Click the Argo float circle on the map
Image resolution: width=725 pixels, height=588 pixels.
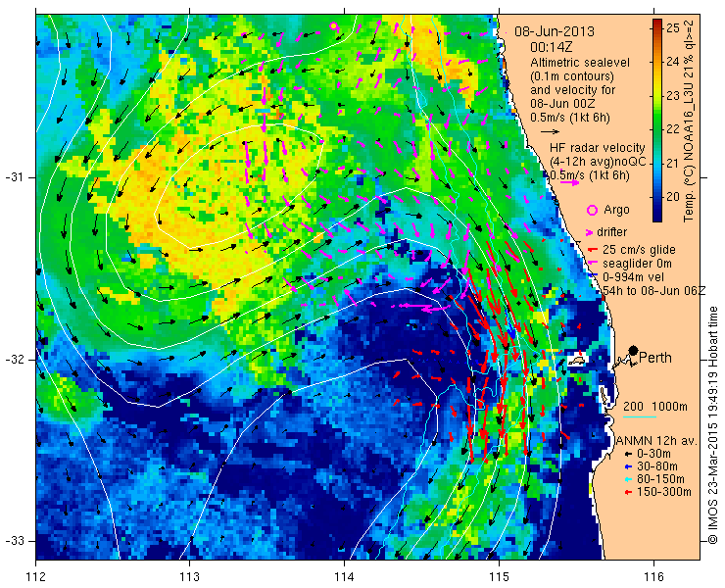pyautogui.click(x=333, y=25)
